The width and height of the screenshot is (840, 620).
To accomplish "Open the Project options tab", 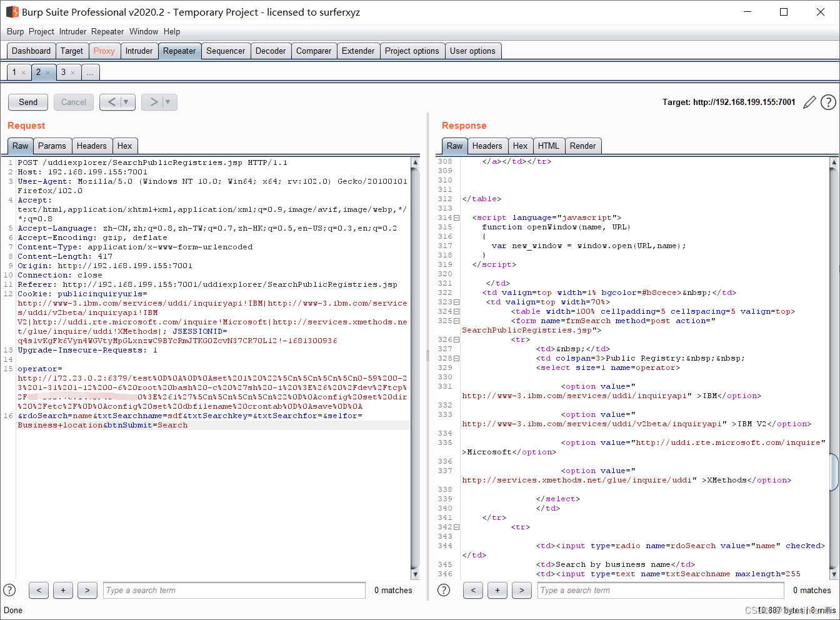I will pos(412,51).
